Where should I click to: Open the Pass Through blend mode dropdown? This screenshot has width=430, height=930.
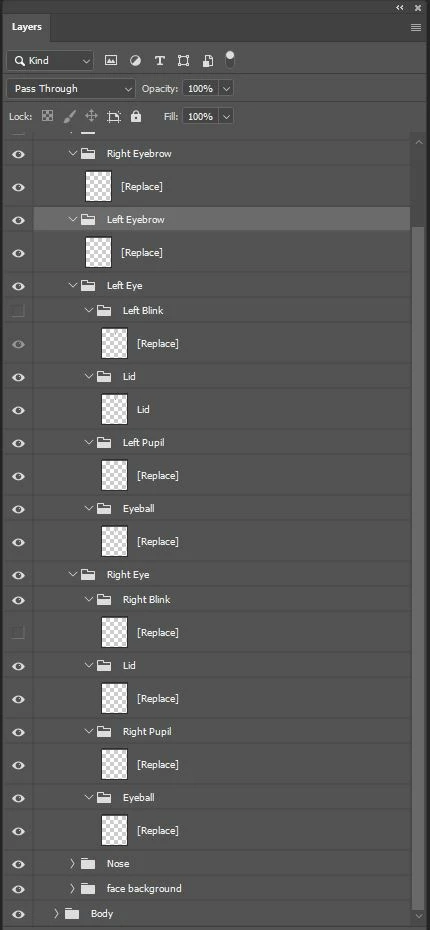[x=71, y=89]
